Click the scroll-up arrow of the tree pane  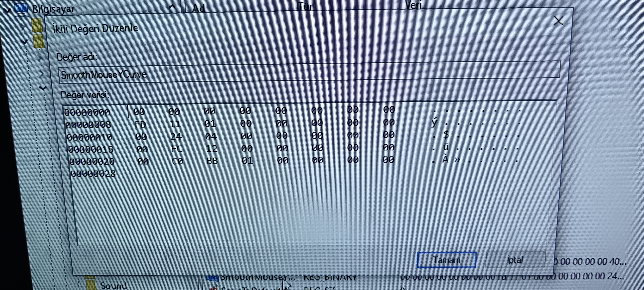(x=172, y=7)
